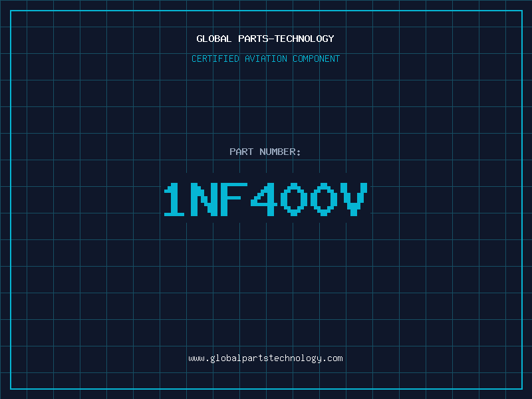The width and height of the screenshot is (532, 399).
Task: Click the second zero in the part number
Action: [x=324, y=199]
